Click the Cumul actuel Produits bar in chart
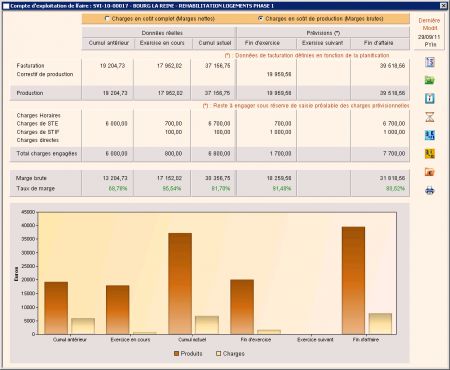This screenshot has height=370, width=450. 180,284
